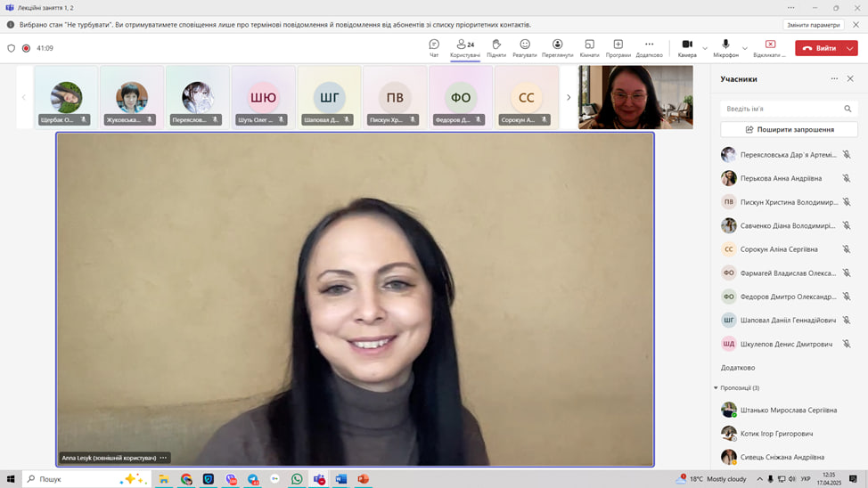Click the participant name search field
868x488 pixels.
click(x=789, y=109)
